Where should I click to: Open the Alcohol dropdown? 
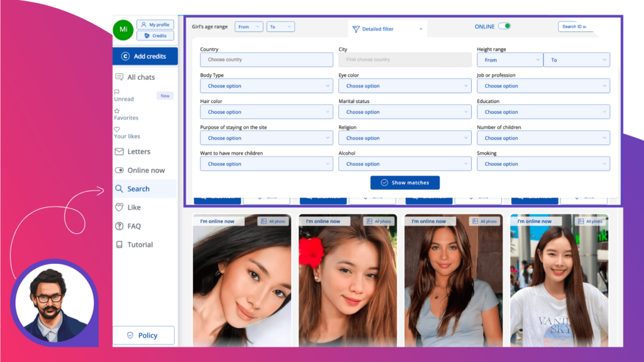click(405, 164)
